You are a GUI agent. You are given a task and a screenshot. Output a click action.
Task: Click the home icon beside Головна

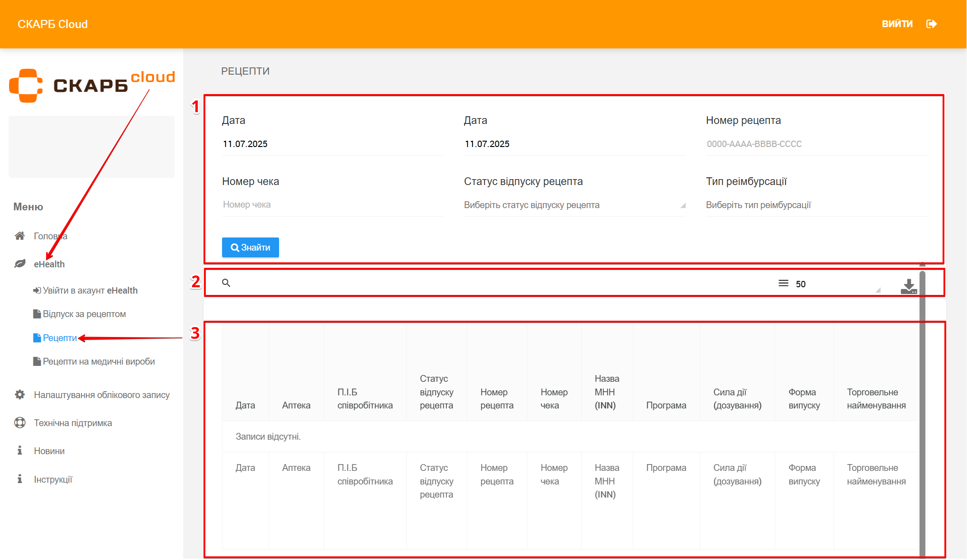[x=19, y=236]
